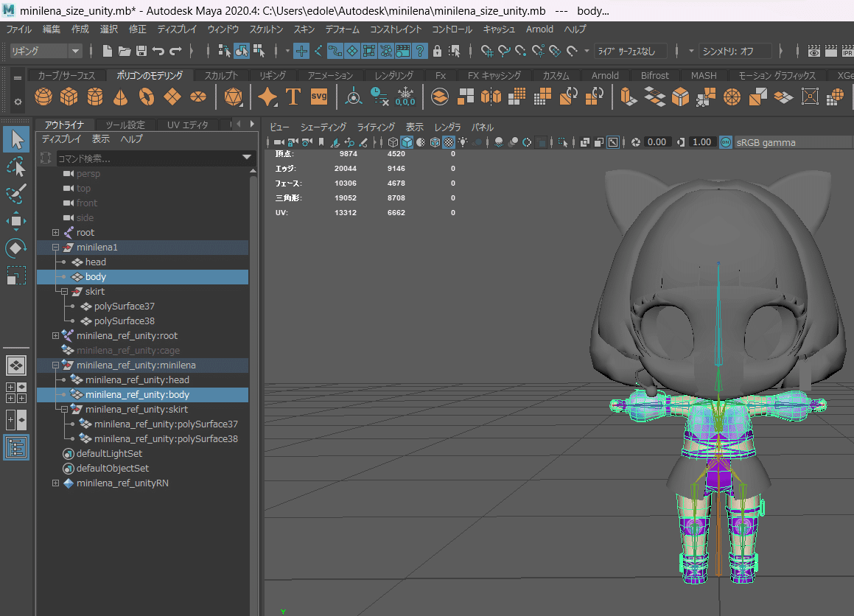This screenshot has height=616, width=854.
Task: Click the Save Scene icon
Action: click(x=141, y=51)
